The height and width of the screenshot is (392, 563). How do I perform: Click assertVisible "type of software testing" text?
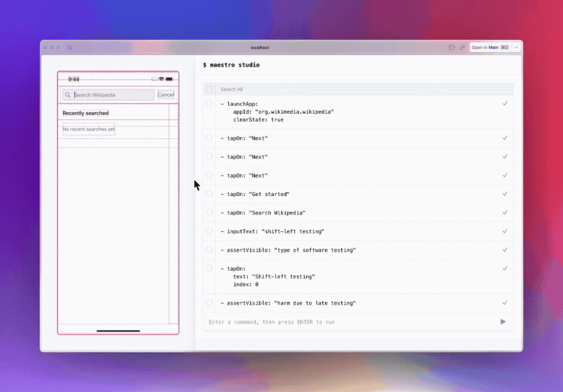pos(288,250)
